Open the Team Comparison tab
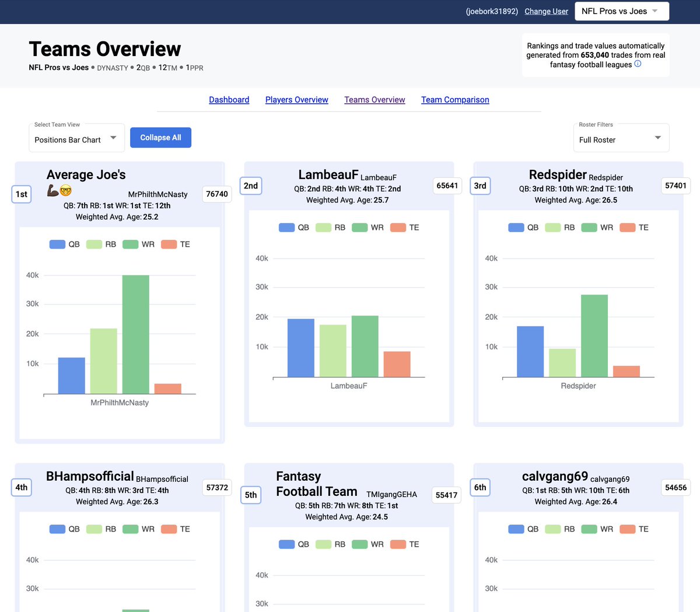The image size is (700, 612). click(x=455, y=100)
